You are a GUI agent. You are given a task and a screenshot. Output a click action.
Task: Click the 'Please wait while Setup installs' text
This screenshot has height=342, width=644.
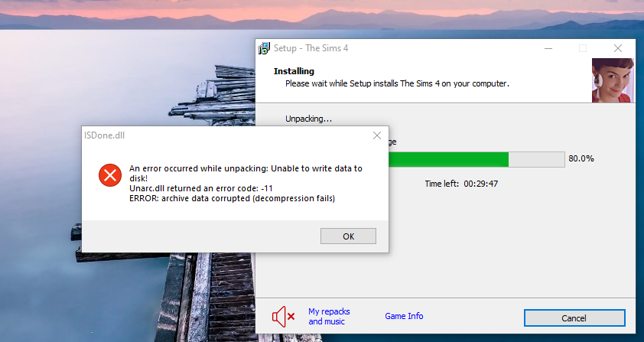397,83
